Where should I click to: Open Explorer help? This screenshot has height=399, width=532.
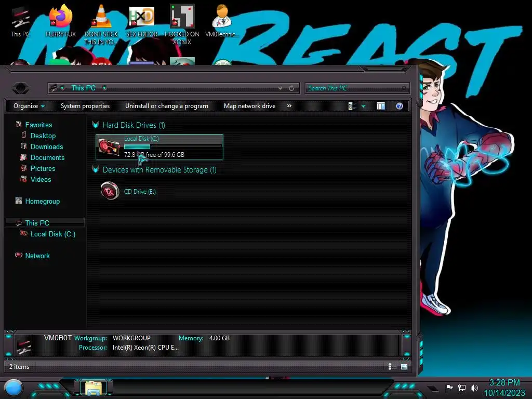pos(400,106)
